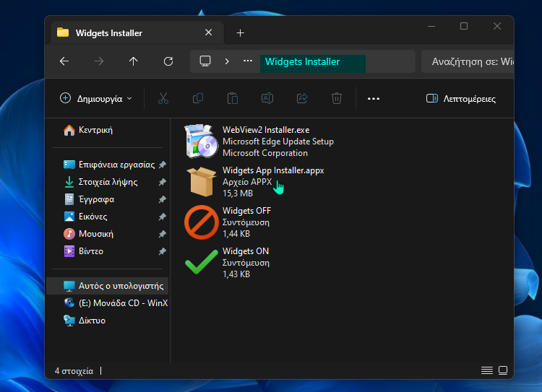Refresh the Widgets Installer folder

(168, 61)
